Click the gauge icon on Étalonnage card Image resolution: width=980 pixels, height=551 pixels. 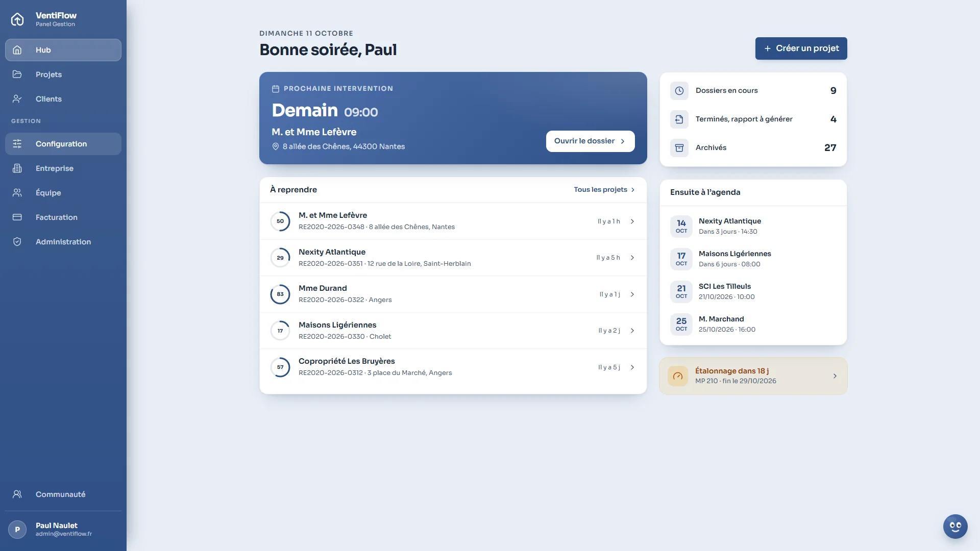[678, 377]
